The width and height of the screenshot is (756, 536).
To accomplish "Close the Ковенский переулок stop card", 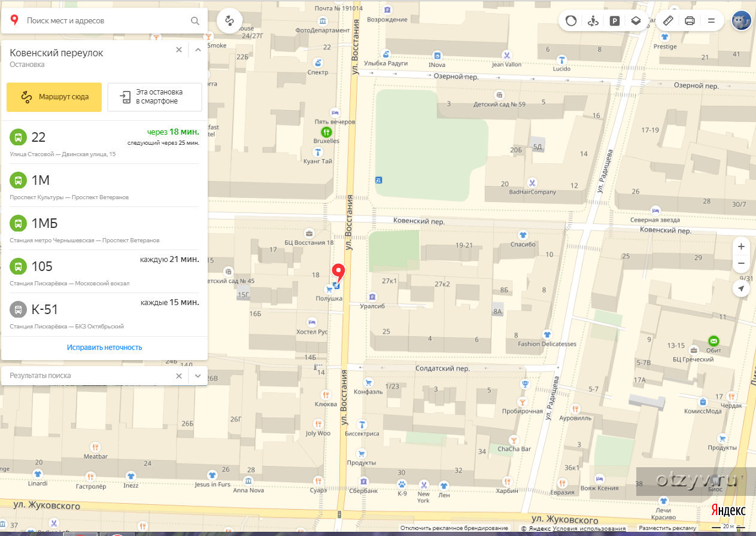I will [x=179, y=50].
